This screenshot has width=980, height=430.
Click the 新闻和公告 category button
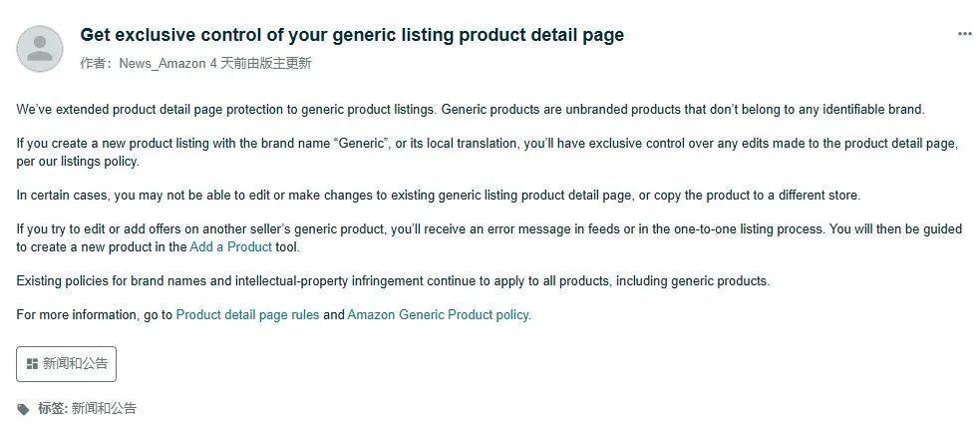click(66, 363)
